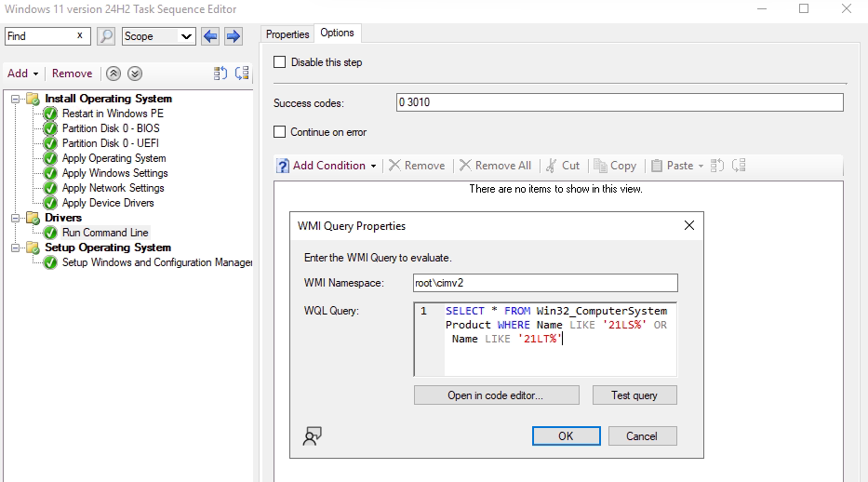Select Apply Device Drivers step

click(108, 203)
